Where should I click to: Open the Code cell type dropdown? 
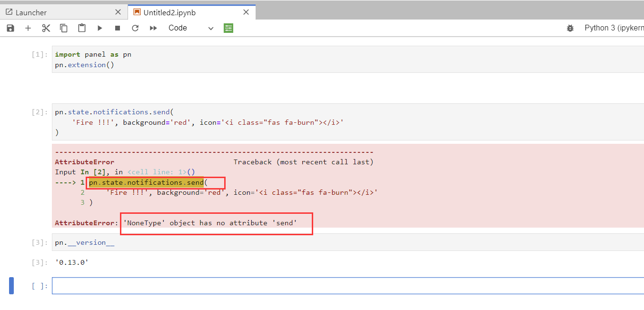[x=191, y=28]
